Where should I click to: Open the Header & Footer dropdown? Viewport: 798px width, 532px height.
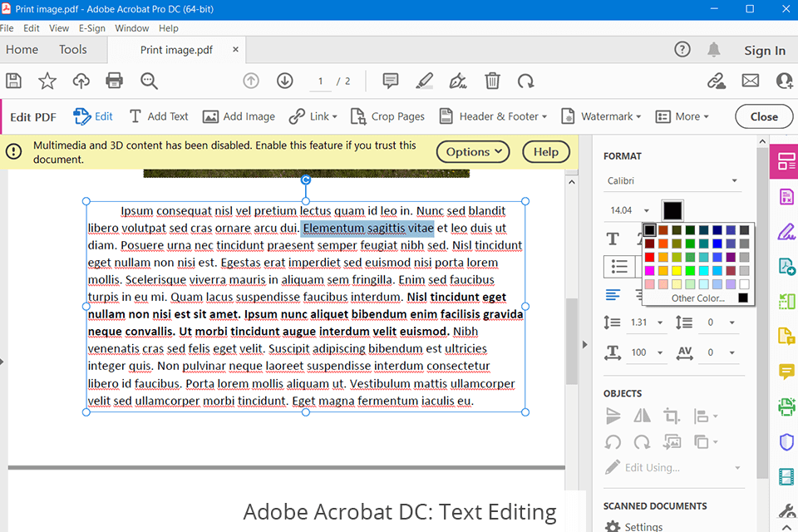[493, 116]
